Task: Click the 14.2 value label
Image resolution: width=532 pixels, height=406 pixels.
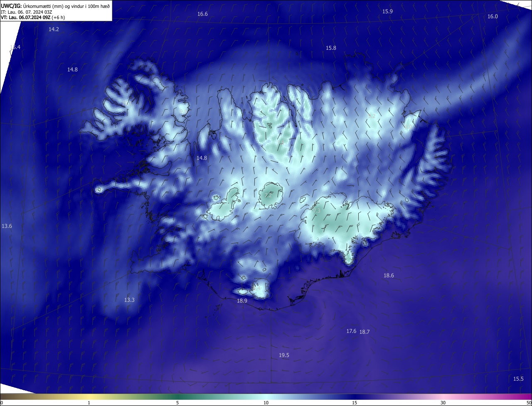Action: (54, 29)
